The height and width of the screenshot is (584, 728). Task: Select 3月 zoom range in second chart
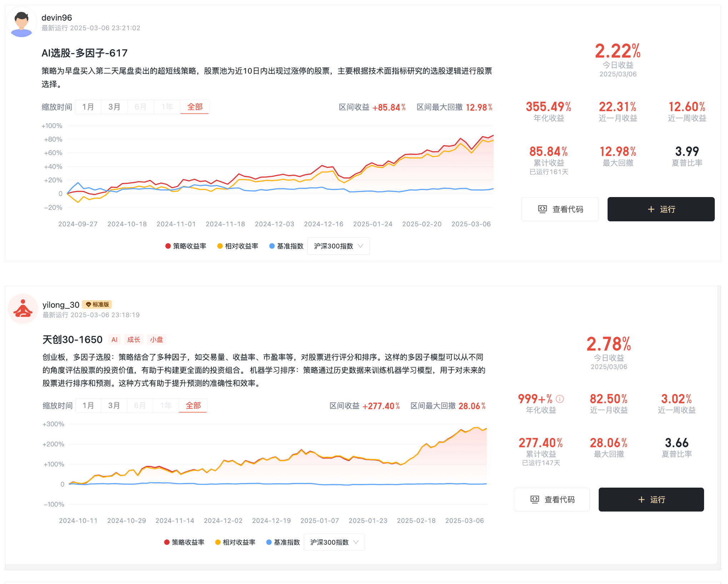pos(114,406)
